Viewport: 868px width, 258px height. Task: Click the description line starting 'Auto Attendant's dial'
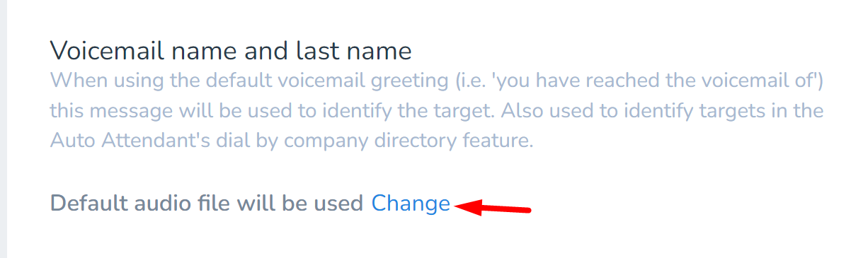[291, 141]
